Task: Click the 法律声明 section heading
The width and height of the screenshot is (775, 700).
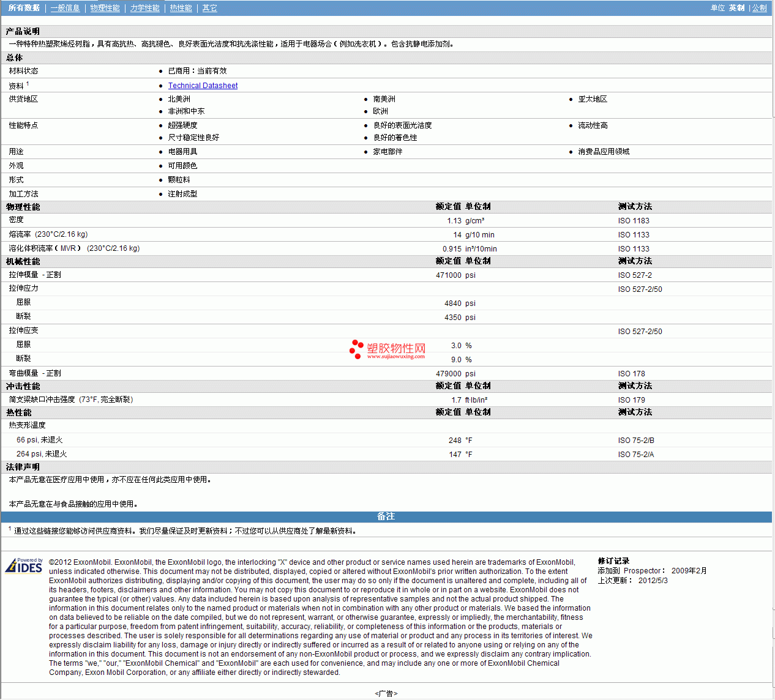Action: [23, 467]
